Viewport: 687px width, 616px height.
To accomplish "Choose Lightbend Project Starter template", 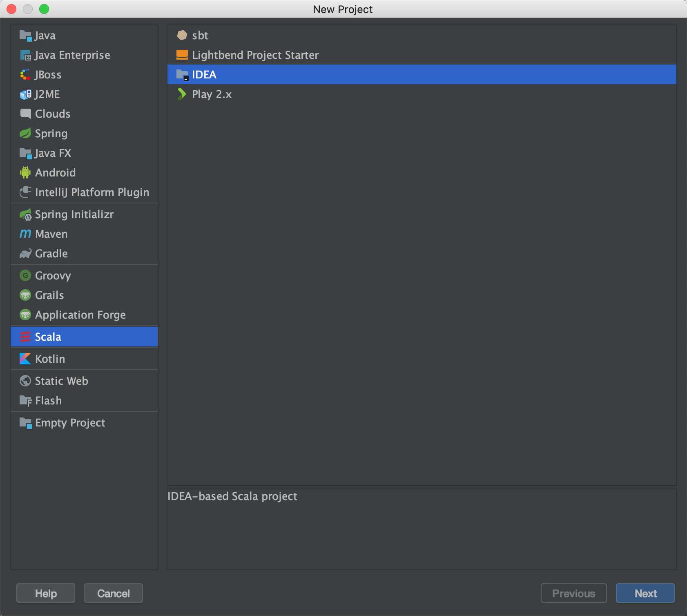I will click(x=422, y=55).
